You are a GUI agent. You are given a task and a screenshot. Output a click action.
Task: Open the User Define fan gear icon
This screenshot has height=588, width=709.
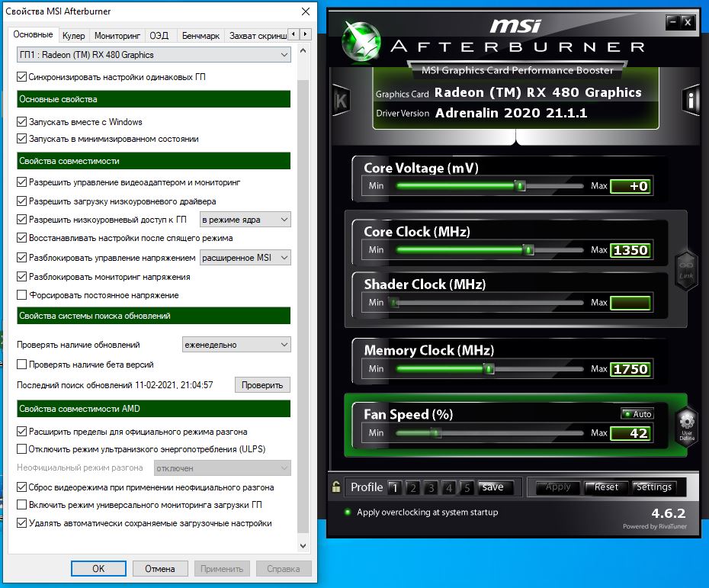[x=686, y=426]
